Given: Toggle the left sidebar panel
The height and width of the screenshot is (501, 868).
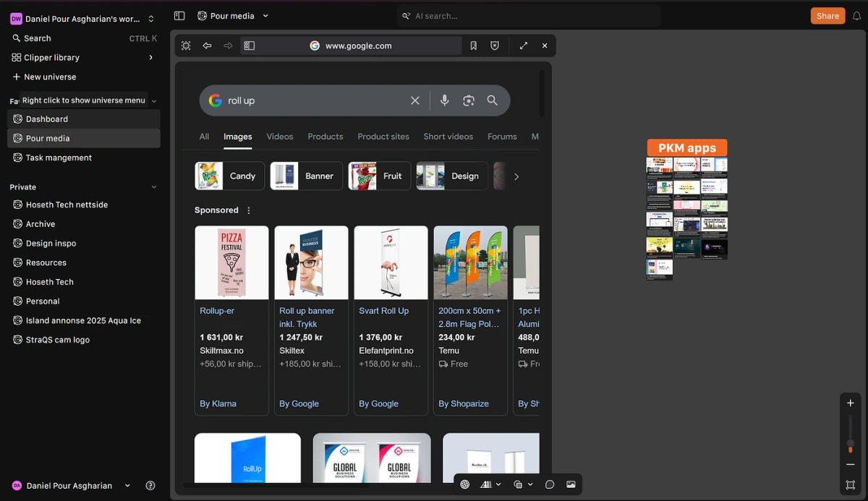Looking at the screenshot, I should click(x=179, y=16).
